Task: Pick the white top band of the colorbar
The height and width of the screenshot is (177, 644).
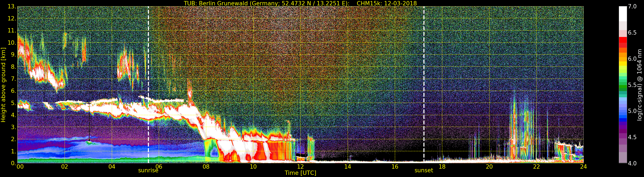Action: click(623, 14)
